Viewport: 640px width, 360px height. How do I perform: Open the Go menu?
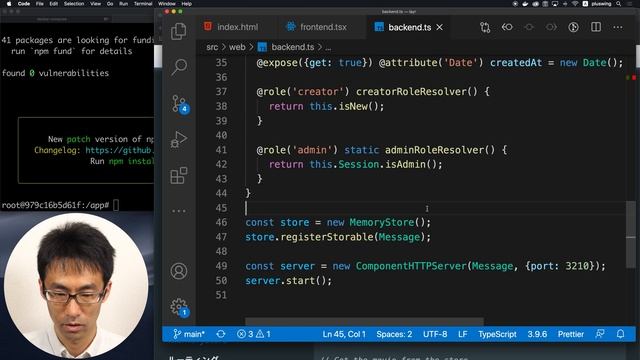[x=110, y=4]
